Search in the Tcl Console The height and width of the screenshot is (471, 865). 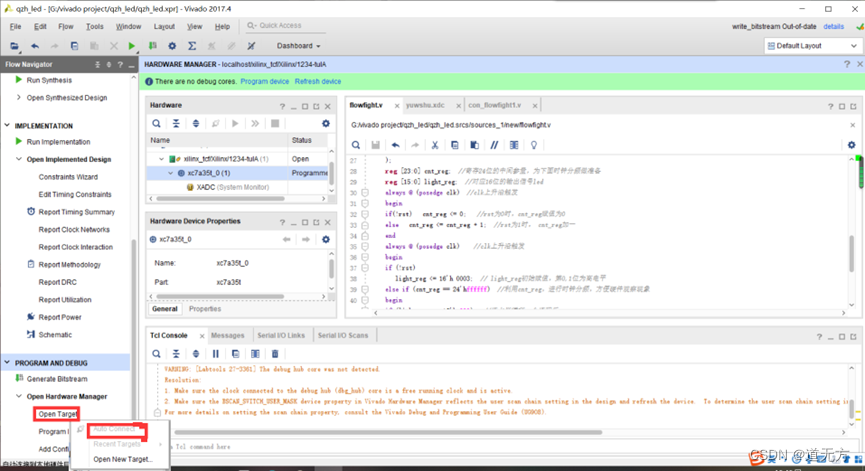pyautogui.click(x=157, y=354)
